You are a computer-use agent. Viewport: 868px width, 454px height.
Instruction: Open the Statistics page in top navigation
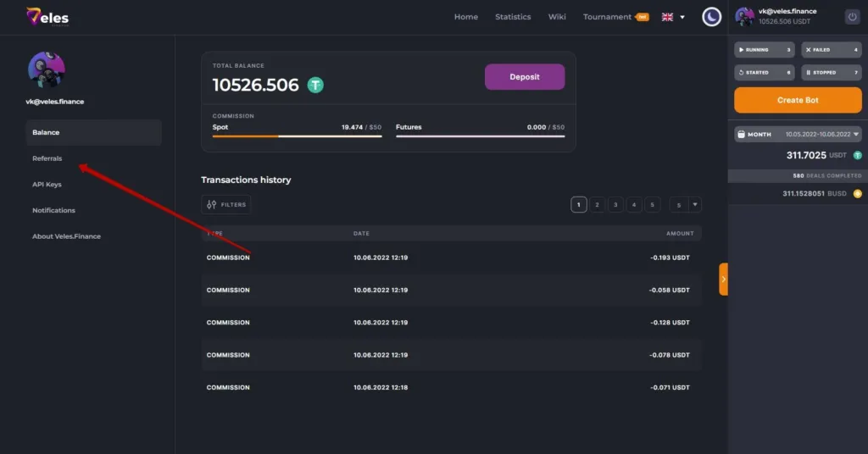(513, 17)
